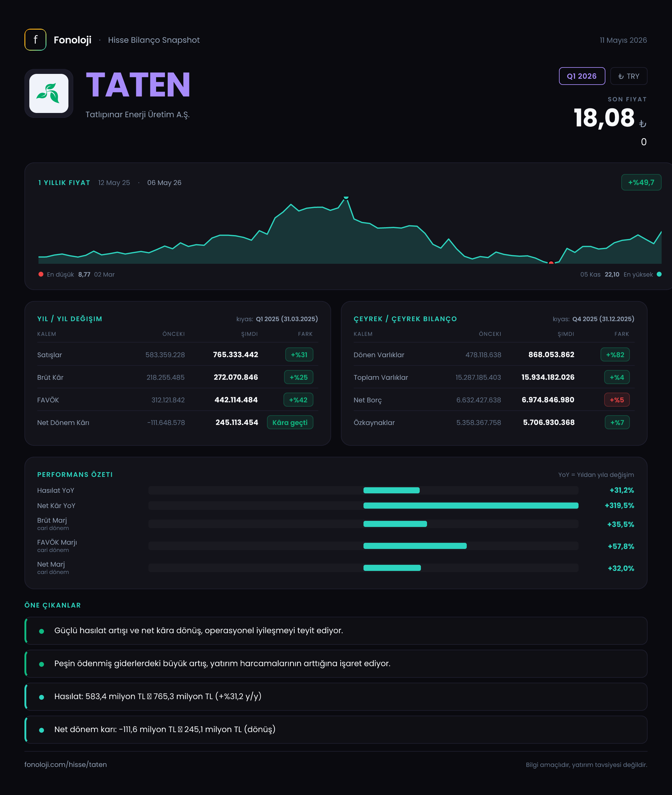
Task: Click the Net Dönem Kârı value 245.113.454
Action: point(236,423)
